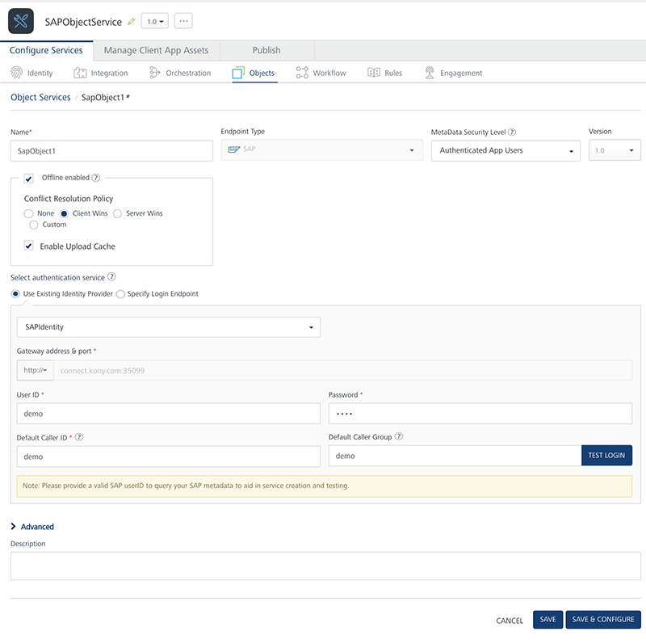This screenshot has height=644, width=646.
Task: Open MetaData Security Level dropdown
Action: coord(505,150)
